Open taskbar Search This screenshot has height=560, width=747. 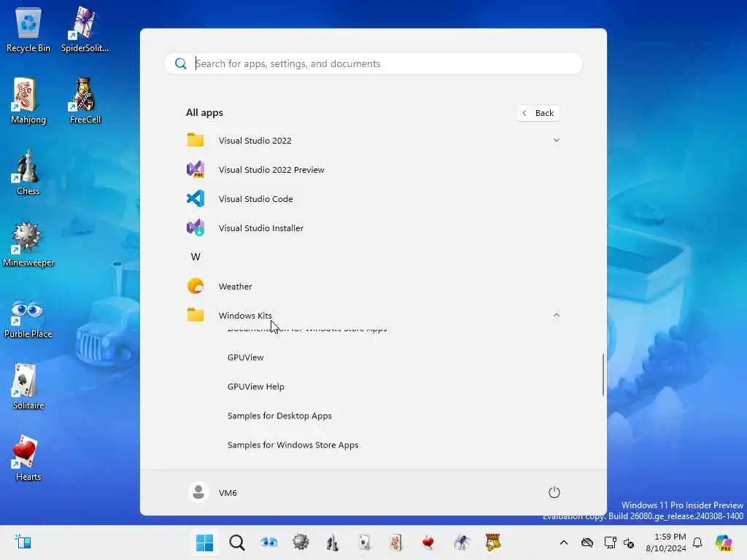point(237,542)
